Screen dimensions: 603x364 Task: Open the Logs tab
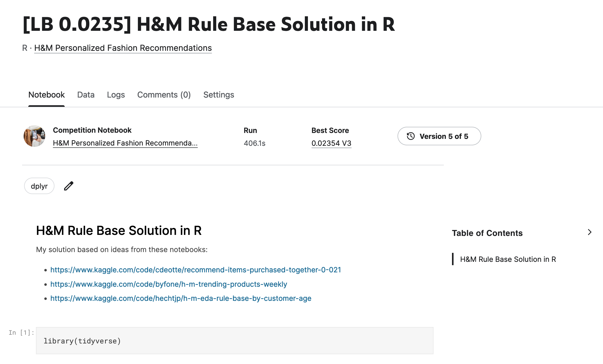click(x=116, y=95)
